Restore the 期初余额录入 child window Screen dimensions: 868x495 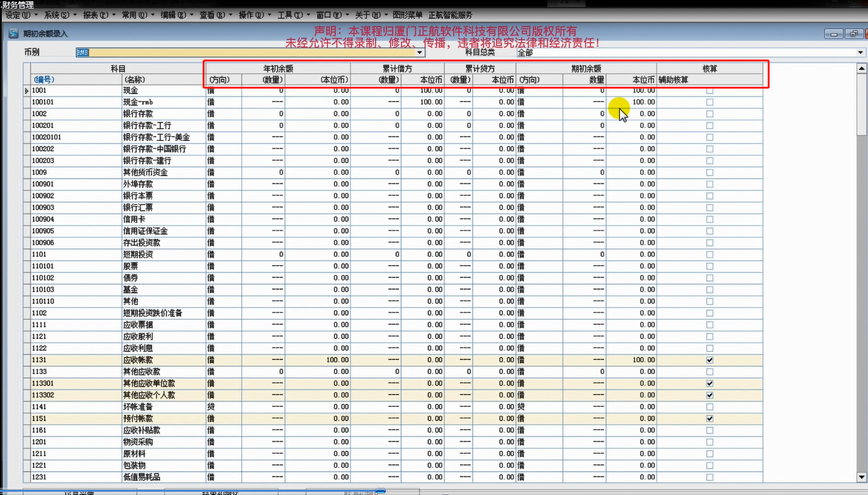click(x=854, y=34)
